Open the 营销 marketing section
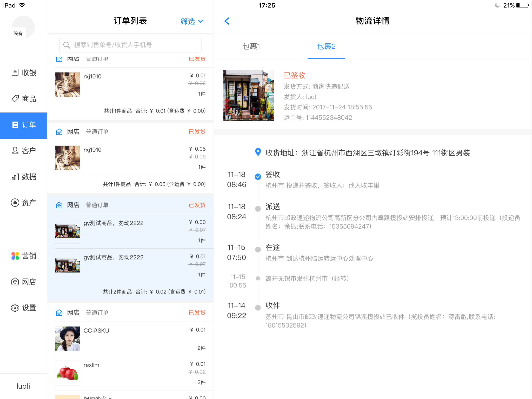This screenshot has height=399, width=532. (x=23, y=256)
